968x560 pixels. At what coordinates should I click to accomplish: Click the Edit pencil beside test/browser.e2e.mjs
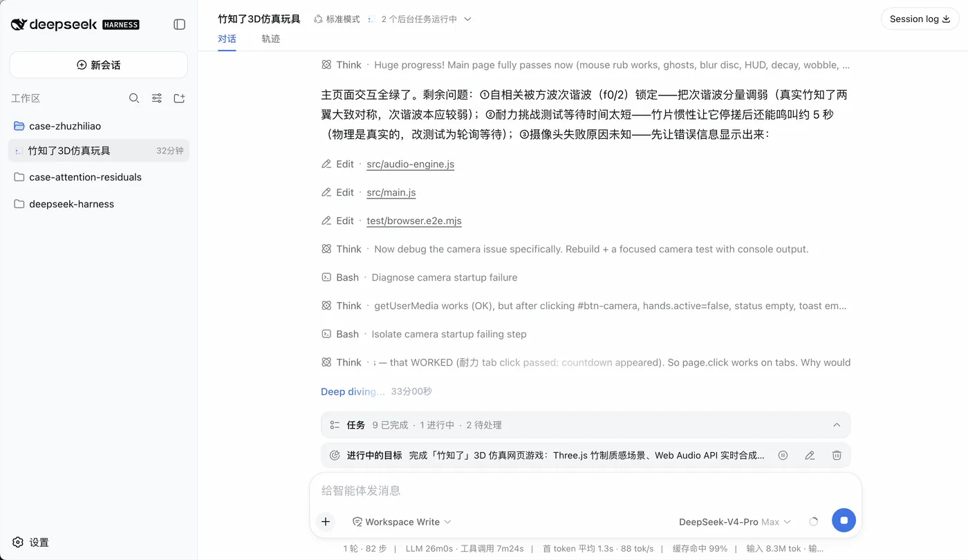click(x=326, y=221)
